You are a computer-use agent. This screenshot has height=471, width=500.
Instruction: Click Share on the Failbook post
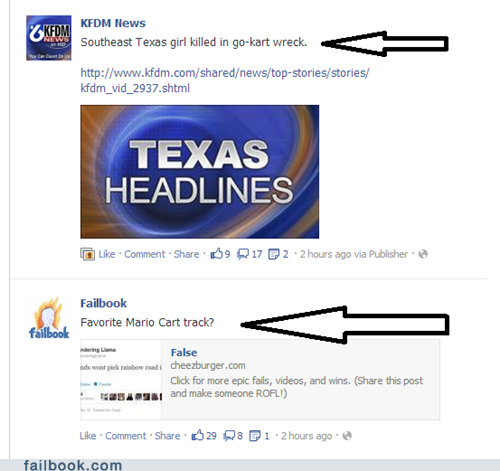coord(167,436)
